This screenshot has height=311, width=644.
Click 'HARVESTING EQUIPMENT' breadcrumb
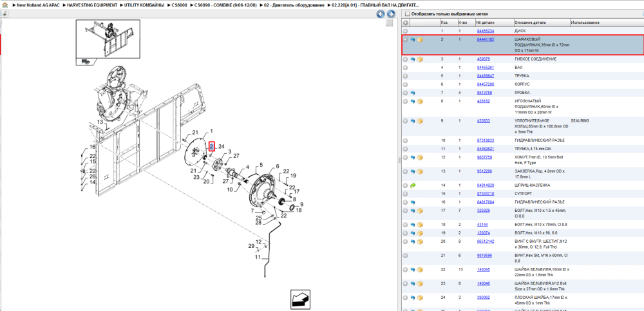(92, 5)
